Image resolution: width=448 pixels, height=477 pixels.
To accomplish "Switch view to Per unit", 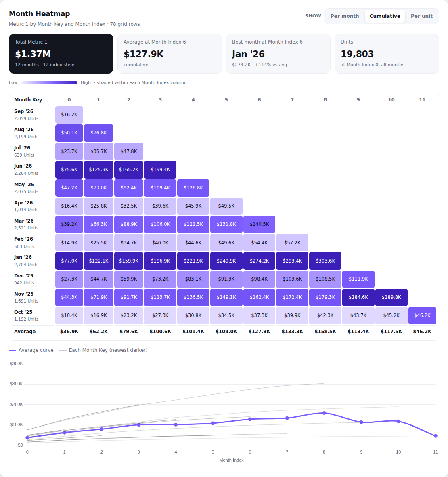I will pos(421,16).
